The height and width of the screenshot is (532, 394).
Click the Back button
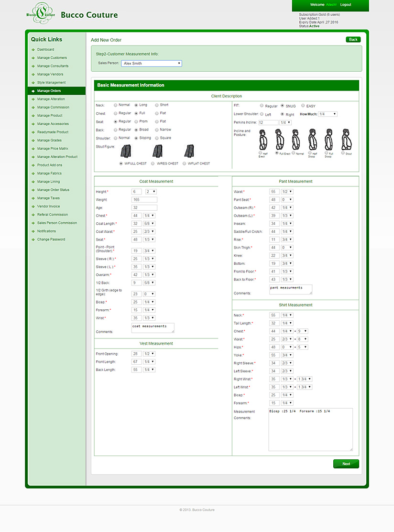(x=353, y=40)
